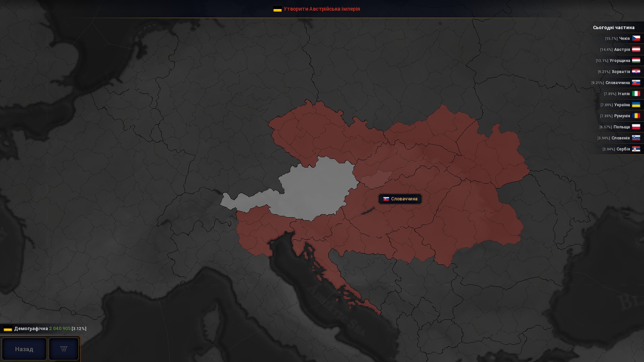Click the Italy flag icon
Viewport: 644px width, 362px height.
(x=636, y=94)
